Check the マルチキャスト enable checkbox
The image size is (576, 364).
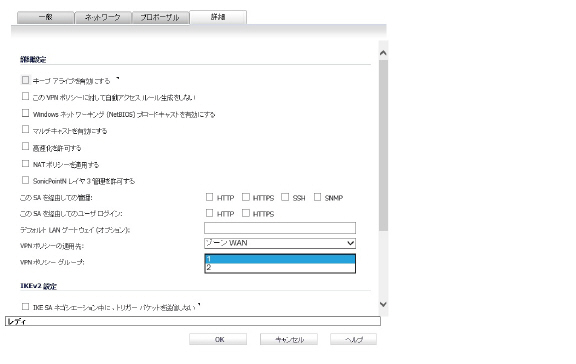[25, 129]
